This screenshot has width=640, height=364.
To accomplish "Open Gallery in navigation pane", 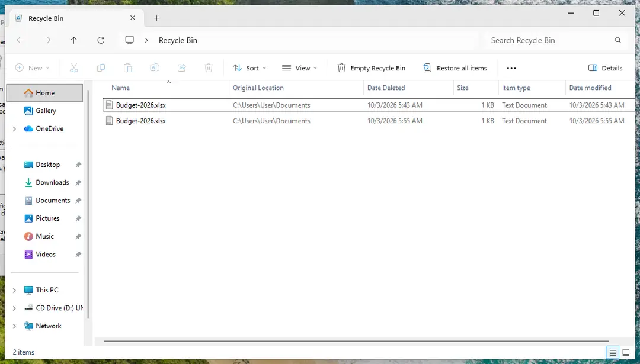I will tap(46, 111).
